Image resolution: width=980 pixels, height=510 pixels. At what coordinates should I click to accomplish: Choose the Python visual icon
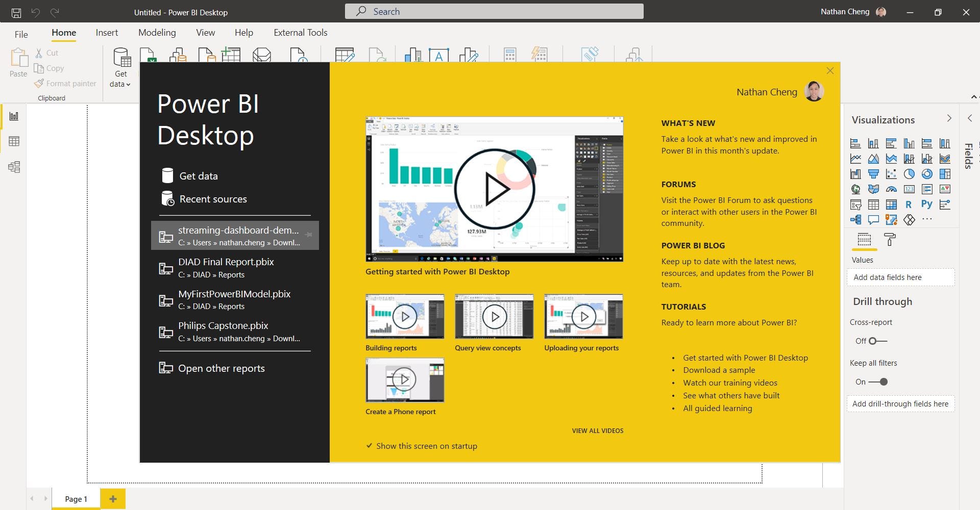point(927,205)
